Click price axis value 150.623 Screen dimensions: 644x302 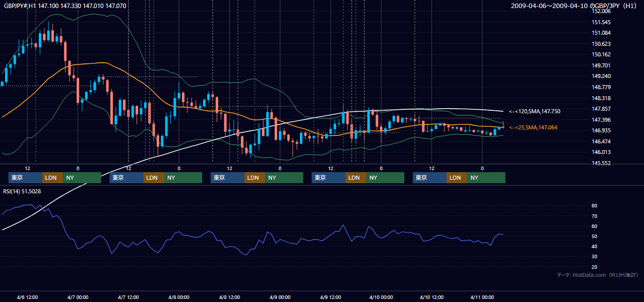click(601, 44)
